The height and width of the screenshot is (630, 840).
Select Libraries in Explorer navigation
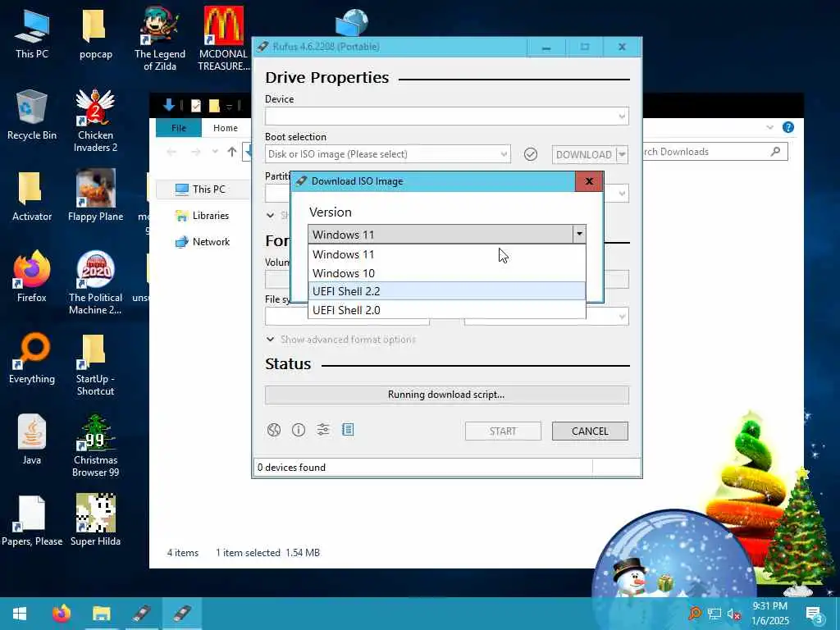point(202,216)
